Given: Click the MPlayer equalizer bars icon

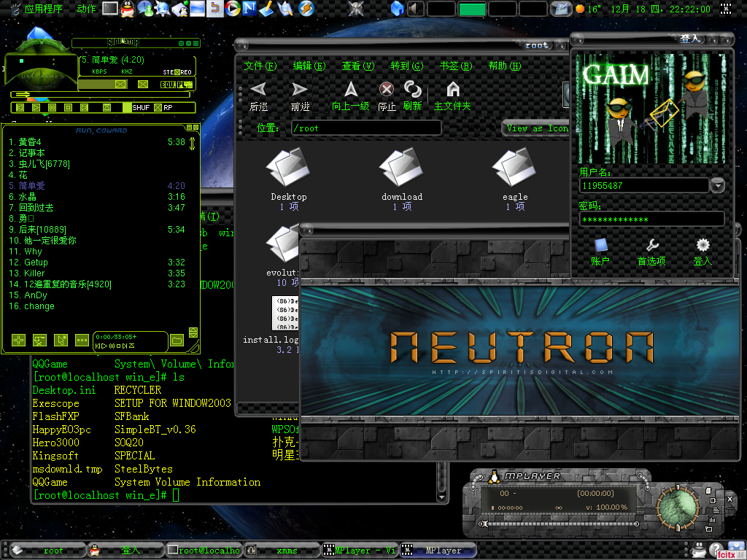Looking at the screenshot, I should (x=713, y=519).
